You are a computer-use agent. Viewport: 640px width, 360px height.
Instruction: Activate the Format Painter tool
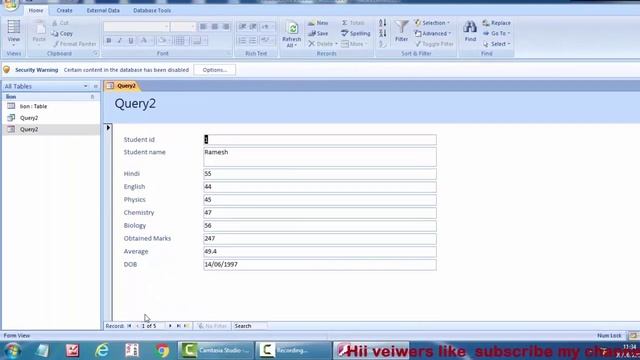tap(74, 44)
